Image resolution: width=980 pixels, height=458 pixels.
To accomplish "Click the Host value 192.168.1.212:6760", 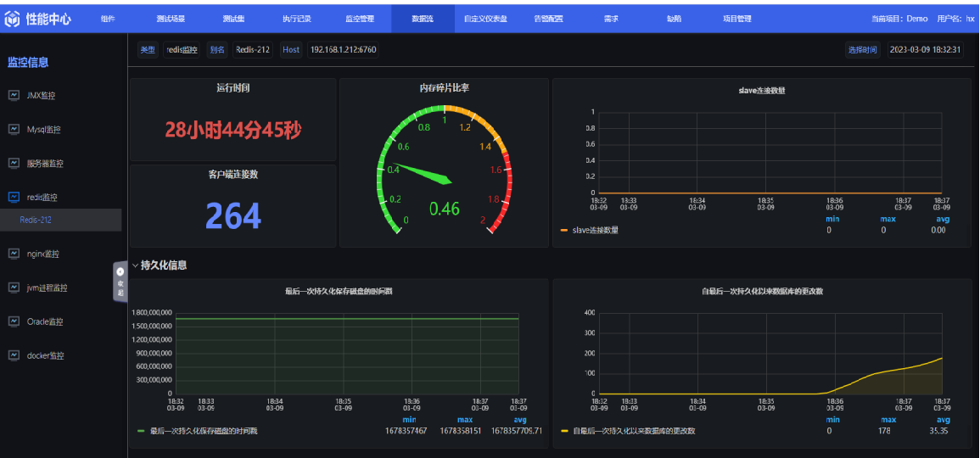I will point(343,49).
